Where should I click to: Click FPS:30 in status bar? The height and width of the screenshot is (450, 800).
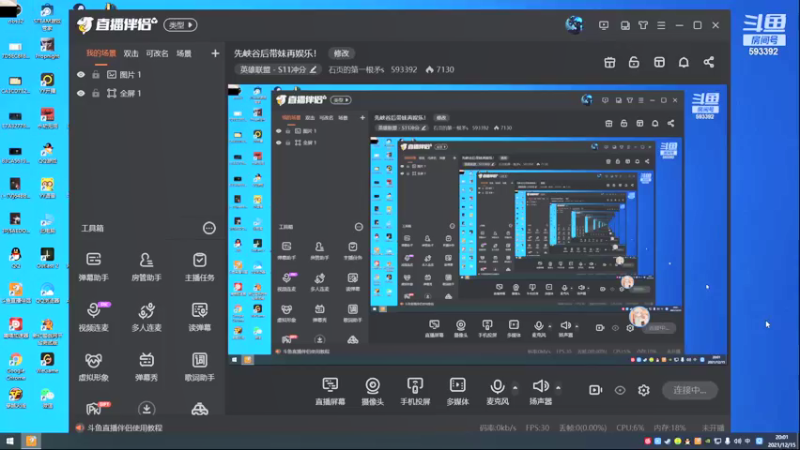(x=537, y=428)
